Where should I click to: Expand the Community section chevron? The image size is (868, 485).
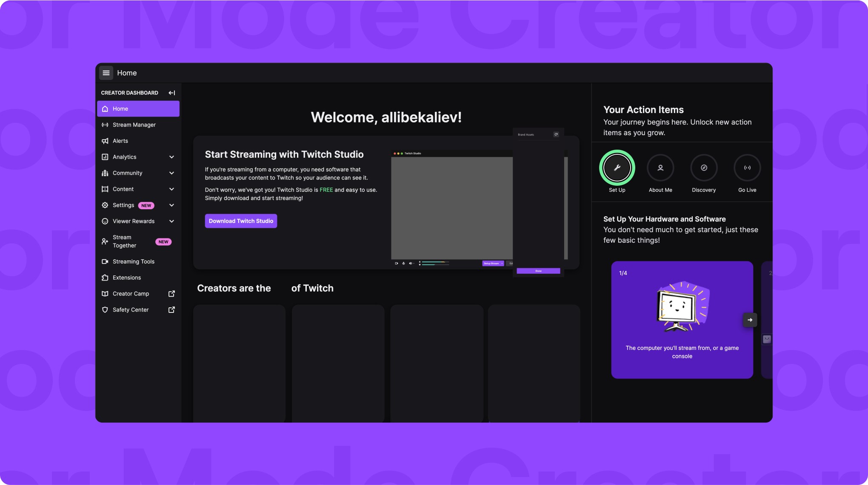click(x=171, y=173)
